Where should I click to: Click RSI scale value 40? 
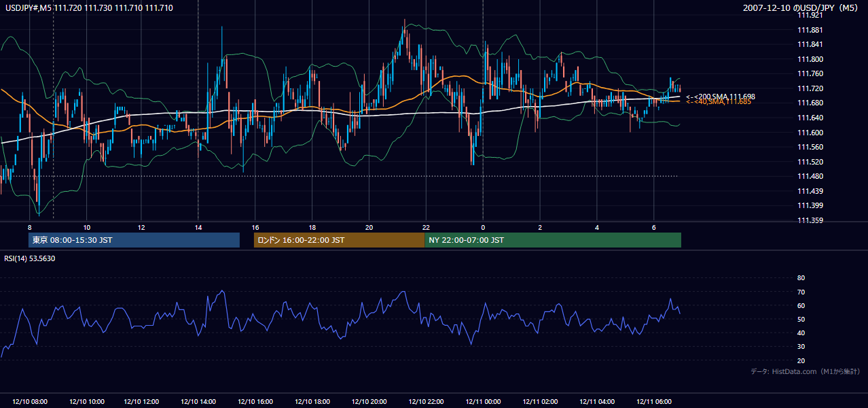pos(801,333)
